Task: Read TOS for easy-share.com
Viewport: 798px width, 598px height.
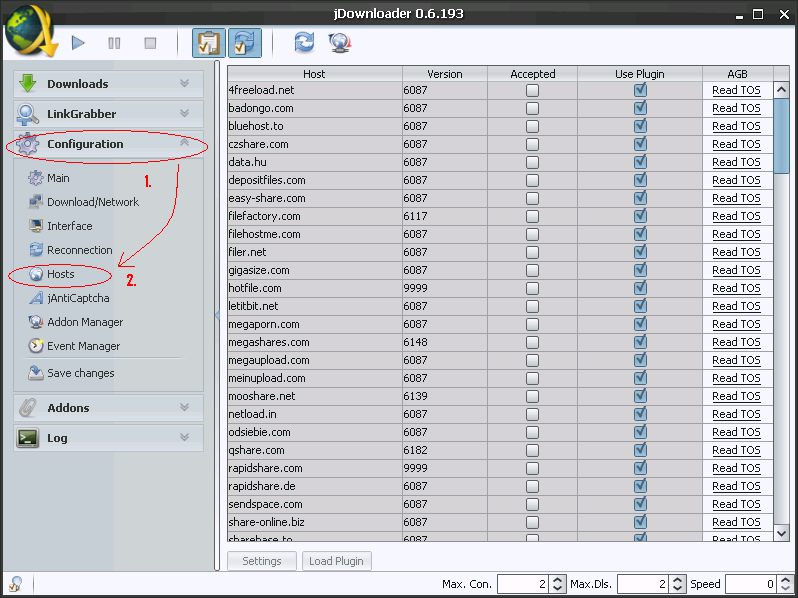Action: 736,198
